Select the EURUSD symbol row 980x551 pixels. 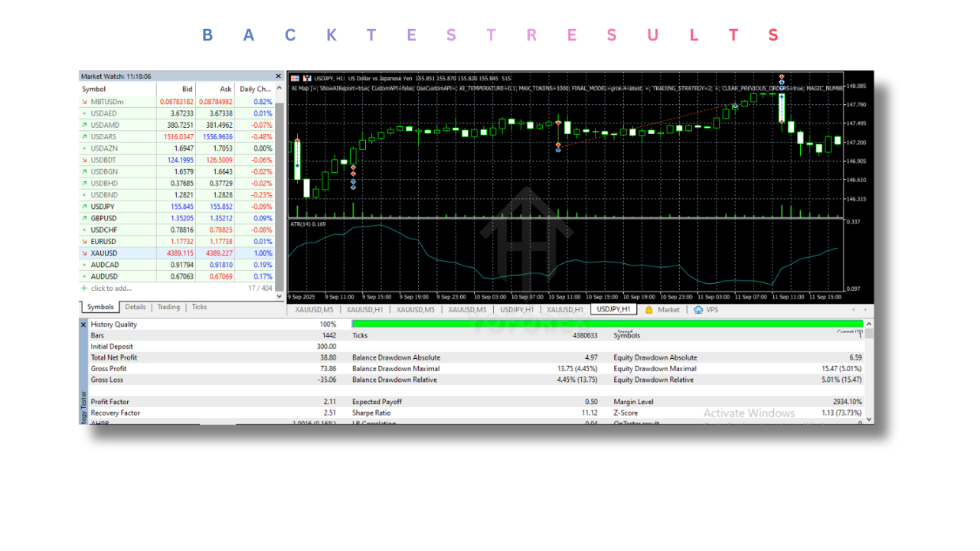tap(103, 242)
